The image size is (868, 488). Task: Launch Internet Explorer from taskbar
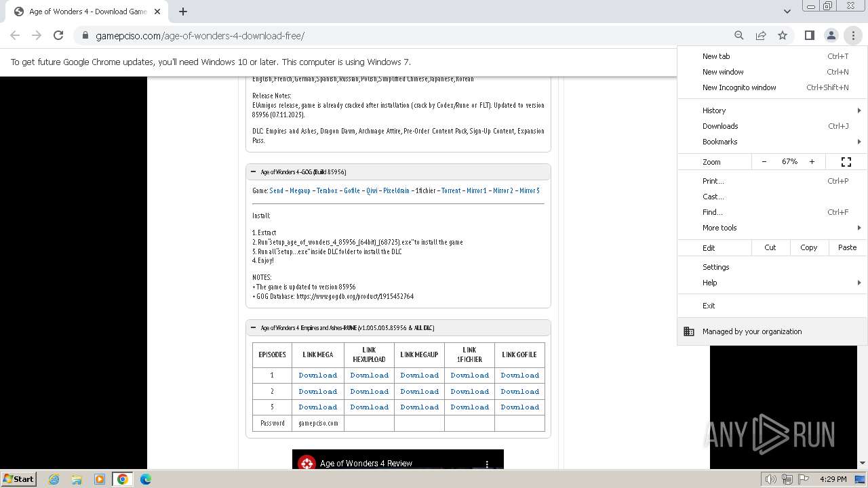coord(54,479)
